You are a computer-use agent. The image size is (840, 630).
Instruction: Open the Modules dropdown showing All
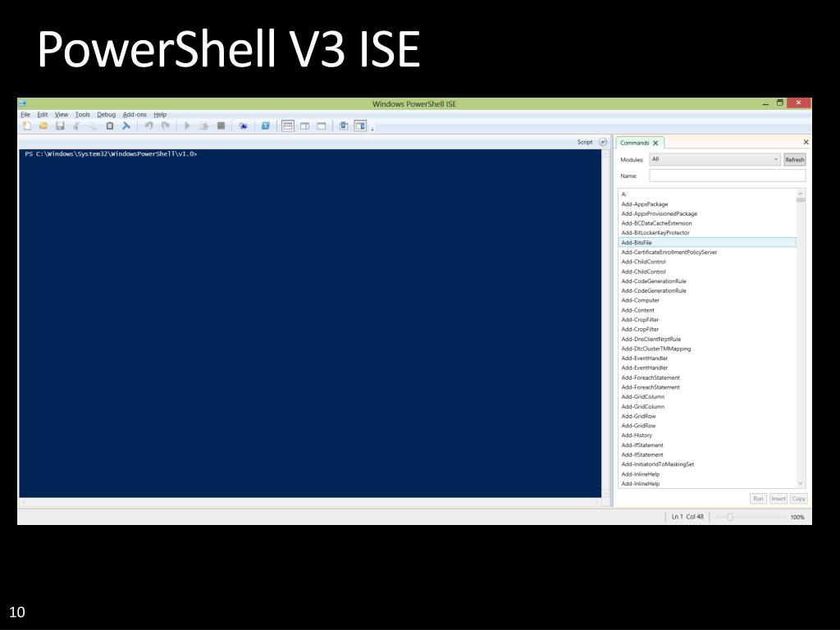tap(714, 159)
